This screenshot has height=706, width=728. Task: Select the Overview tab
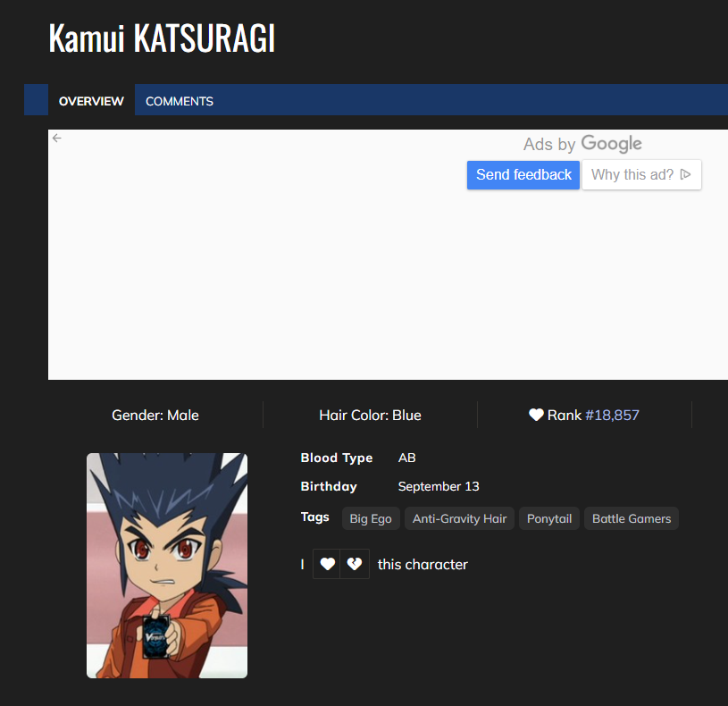point(91,101)
